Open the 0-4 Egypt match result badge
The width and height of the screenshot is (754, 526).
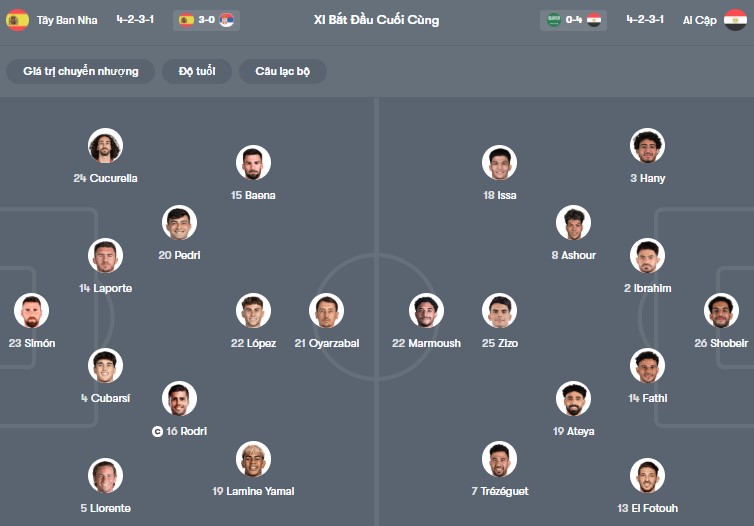click(x=574, y=20)
